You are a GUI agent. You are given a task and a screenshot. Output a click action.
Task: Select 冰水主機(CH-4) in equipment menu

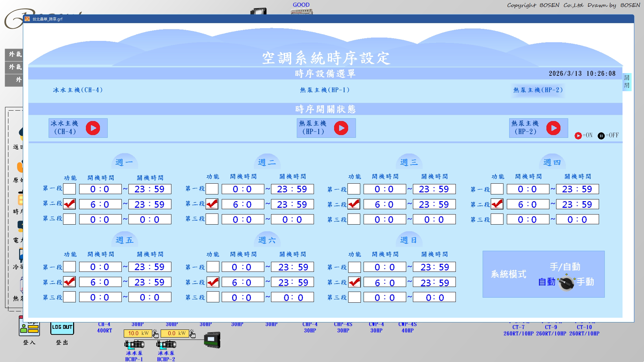point(78,90)
